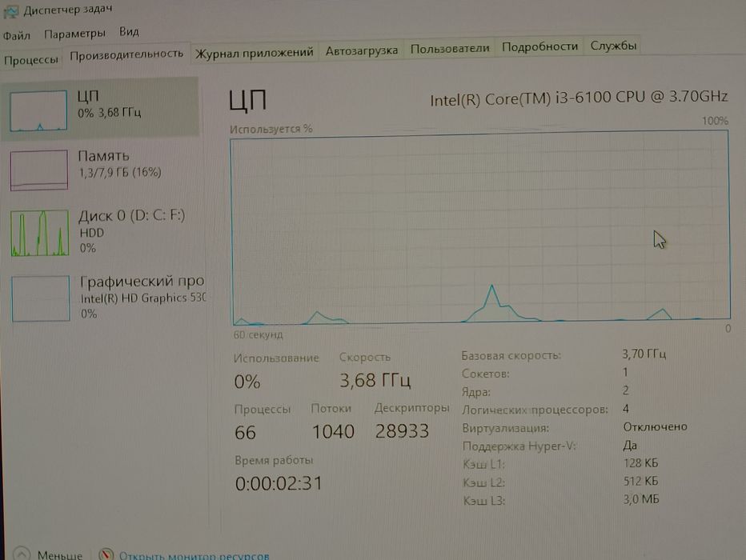
Task: Click the Intel(R) HD Graphics 530 text
Action: [x=142, y=298]
